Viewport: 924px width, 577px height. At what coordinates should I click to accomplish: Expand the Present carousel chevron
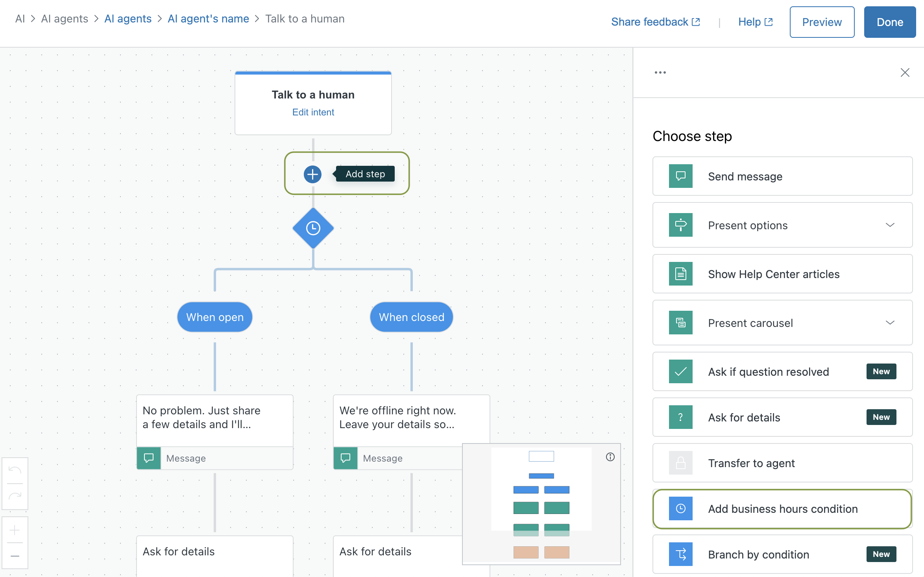point(890,323)
